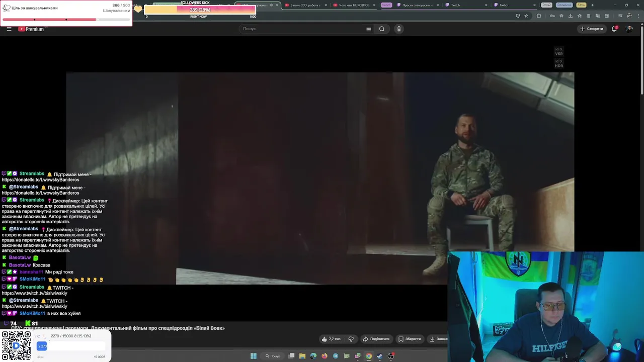Click the video player to pause
The image size is (644, 362).
[320, 178]
